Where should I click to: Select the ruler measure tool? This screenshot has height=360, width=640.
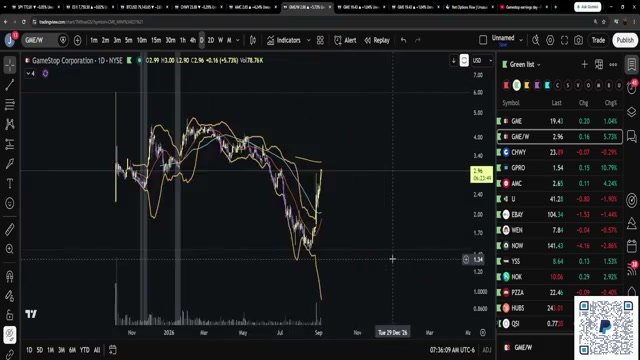[x=10, y=229]
